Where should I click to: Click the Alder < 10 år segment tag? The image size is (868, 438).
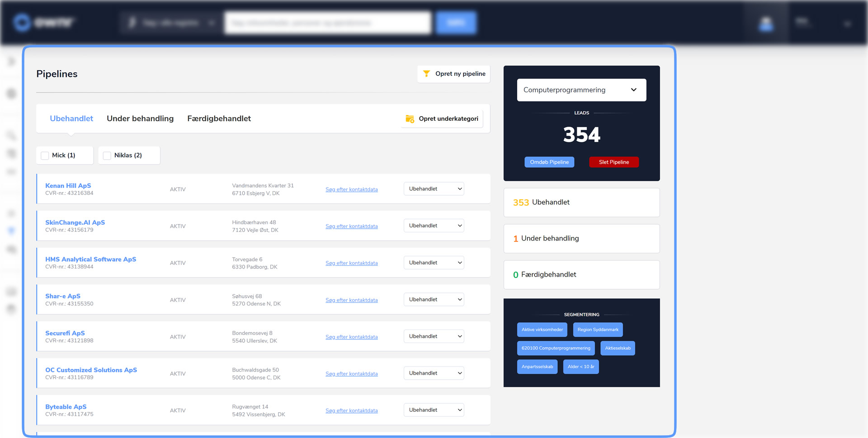tap(581, 367)
